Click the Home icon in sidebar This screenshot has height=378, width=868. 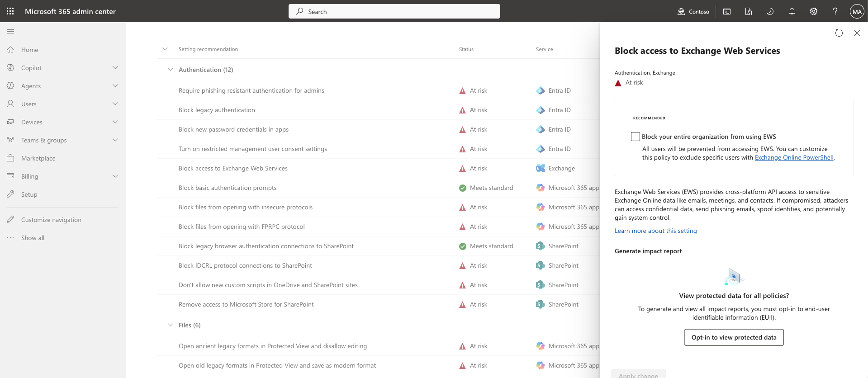10,50
